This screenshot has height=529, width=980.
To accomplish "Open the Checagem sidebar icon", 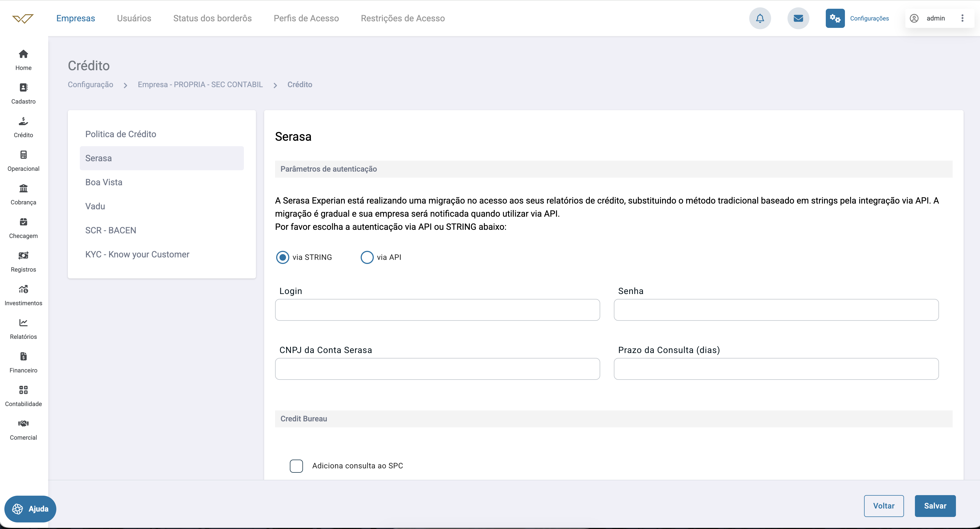I will [23, 222].
